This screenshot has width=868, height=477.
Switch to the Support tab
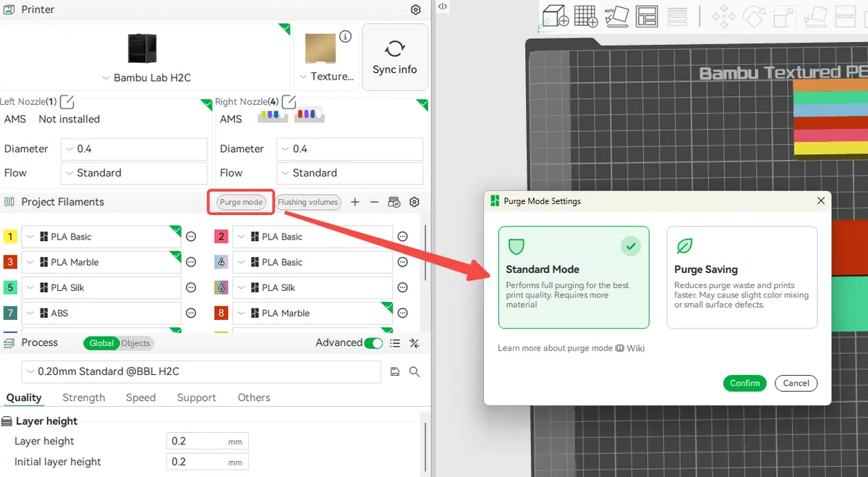[x=196, y=397]
